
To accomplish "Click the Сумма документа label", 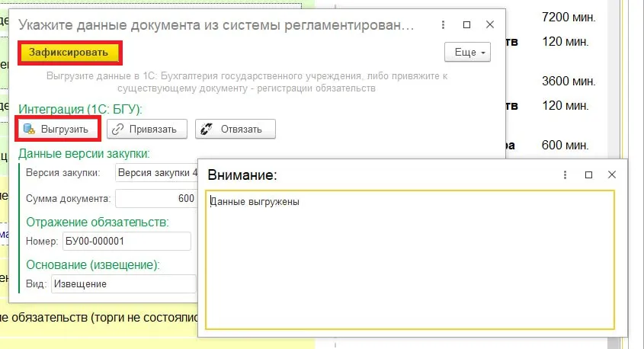I will tap(68, 199).
